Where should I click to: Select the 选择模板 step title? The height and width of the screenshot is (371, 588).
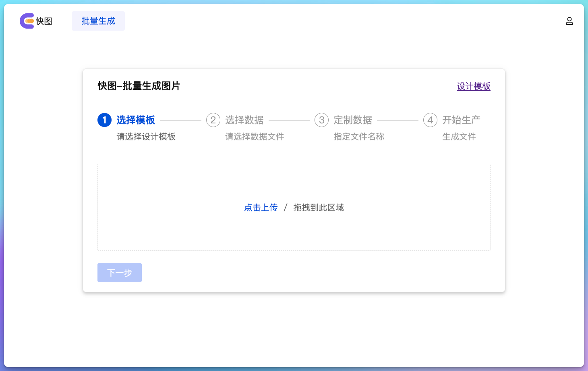click(136, 120)
